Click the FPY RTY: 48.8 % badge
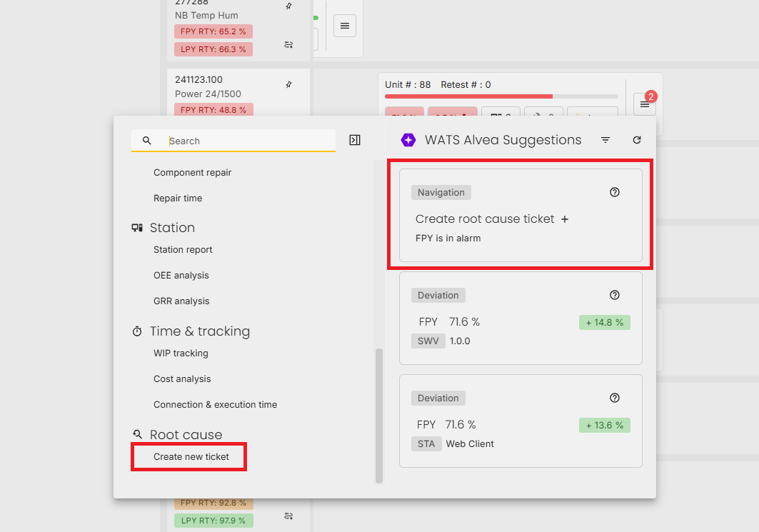This screenshot has width=759, height=532. click(x=213, y=109)
